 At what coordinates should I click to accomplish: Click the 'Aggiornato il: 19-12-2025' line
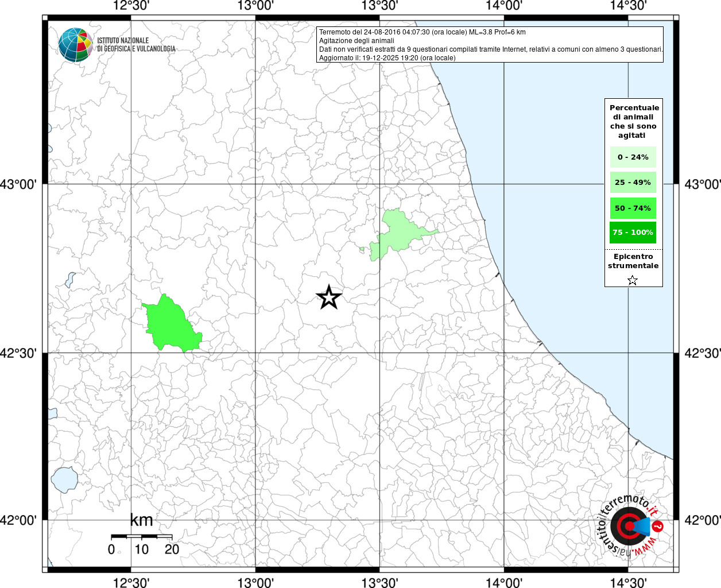pyautogui.click(x=387, y=58)
